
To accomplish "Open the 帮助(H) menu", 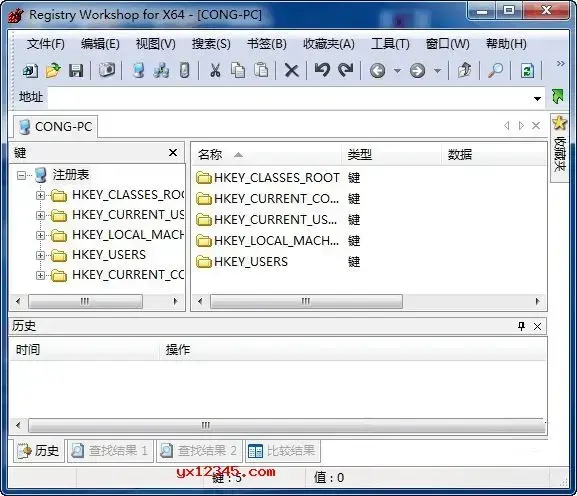I will (506, 44).
